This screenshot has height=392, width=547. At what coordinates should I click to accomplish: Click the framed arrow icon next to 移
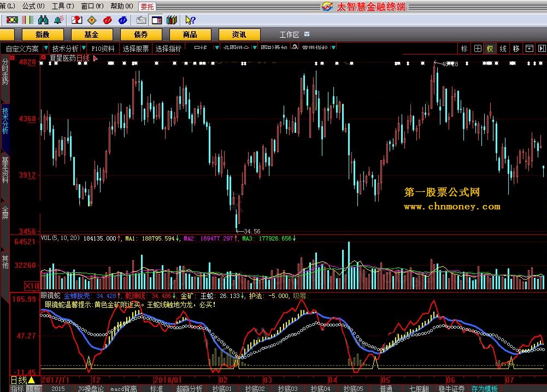pyautogui.click(x=529, y=49)
